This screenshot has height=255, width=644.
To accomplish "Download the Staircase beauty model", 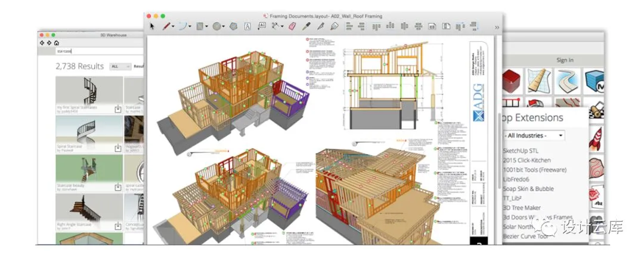I will click(x=118, y=187).
